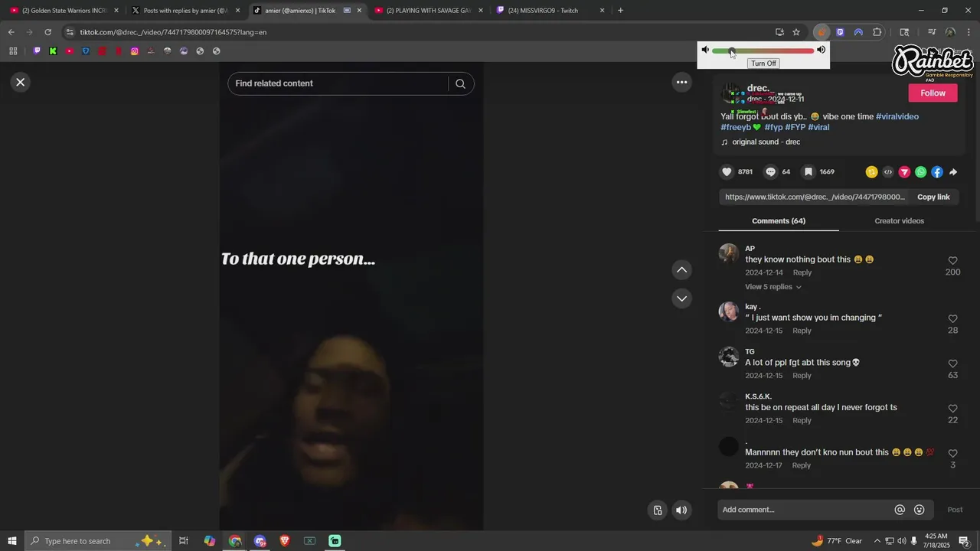Click the #viralvideo hashtag
The height and width of the screenshot is (551, 980).
point(897,116)
